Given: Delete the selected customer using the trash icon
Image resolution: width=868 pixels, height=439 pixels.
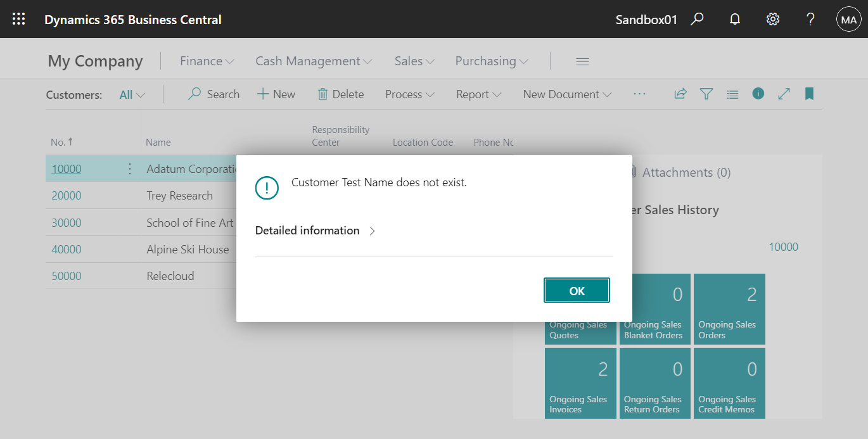Looking at the screenshot, I should (341, 94).
